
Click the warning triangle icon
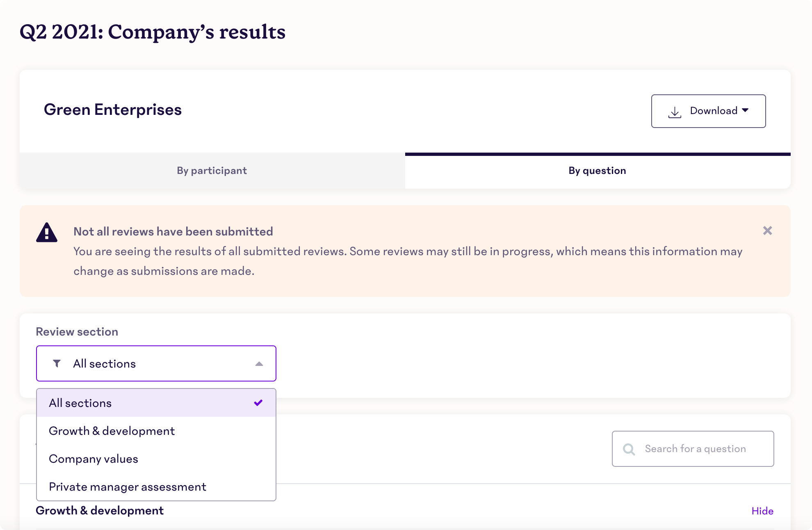pyautogui.click(x=47, y=233)
